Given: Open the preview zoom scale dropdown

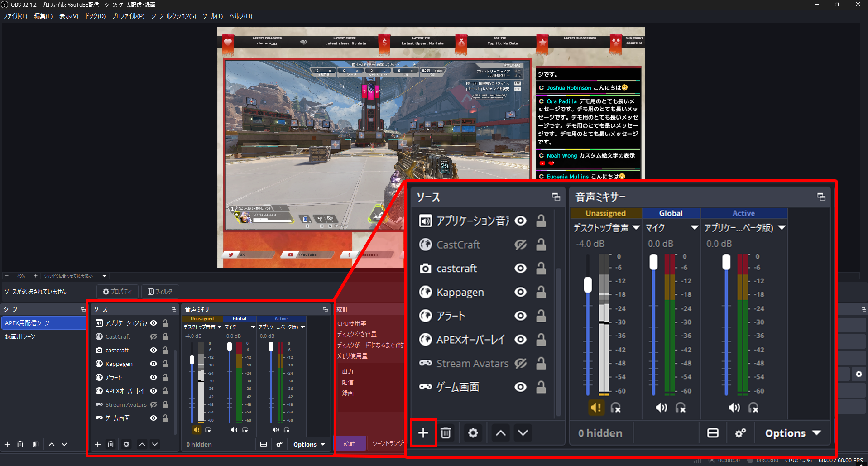Looking at the screenshot, I should 105,276.
